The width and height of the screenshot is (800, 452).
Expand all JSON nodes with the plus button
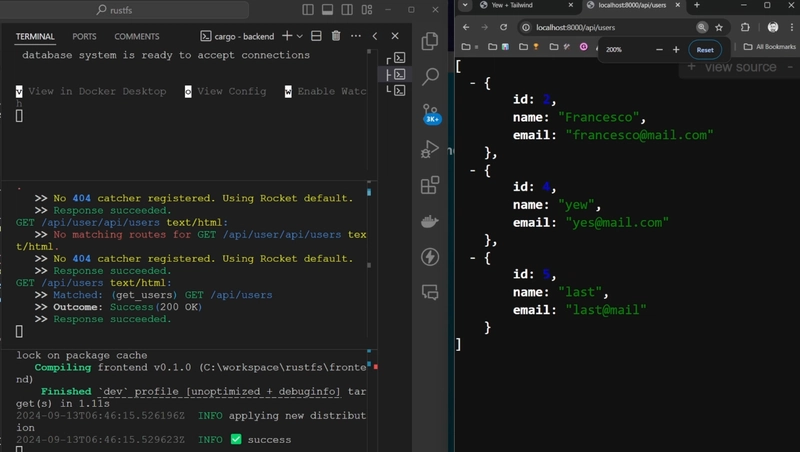coord(691,67)
